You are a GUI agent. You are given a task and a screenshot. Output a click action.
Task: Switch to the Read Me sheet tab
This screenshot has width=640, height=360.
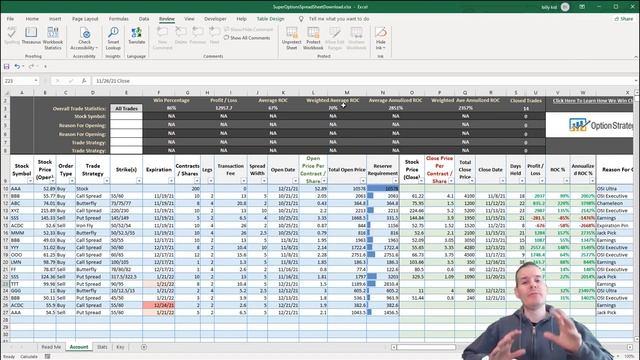pyautogui.click(x=51, y=347)
